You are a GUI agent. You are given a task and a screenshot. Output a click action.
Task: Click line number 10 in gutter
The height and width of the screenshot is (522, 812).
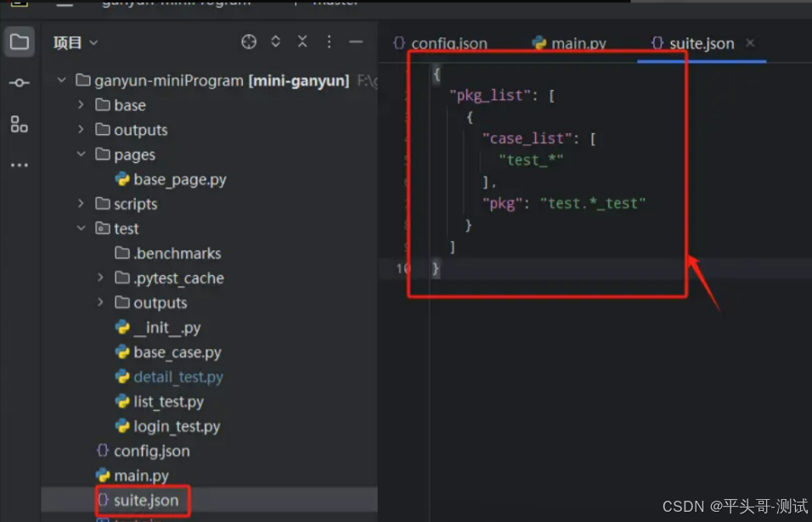click(x=403, y=268)
